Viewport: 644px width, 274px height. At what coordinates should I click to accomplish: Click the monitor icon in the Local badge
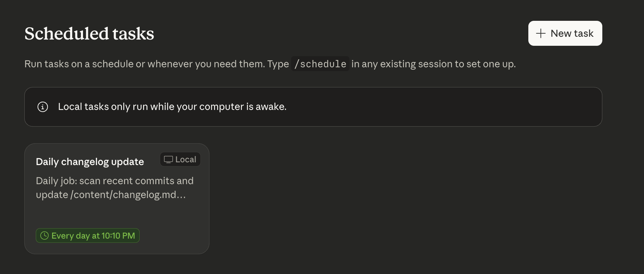tap(169, 159)
